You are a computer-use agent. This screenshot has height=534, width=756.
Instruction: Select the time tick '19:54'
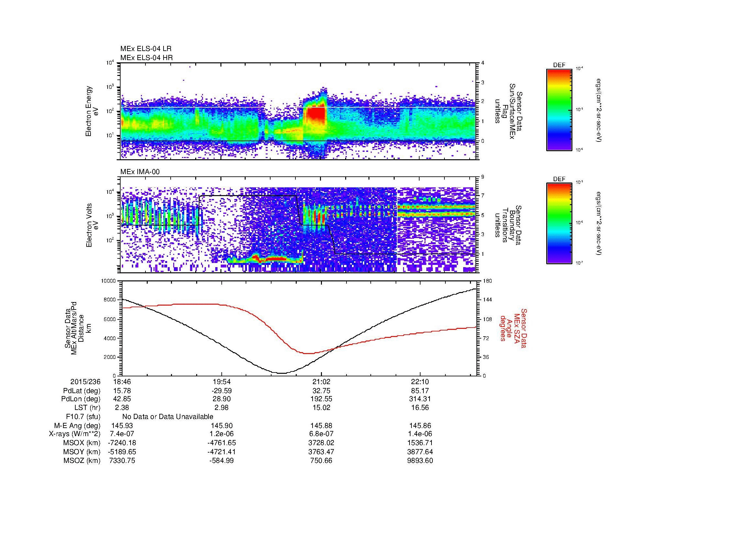222,382
